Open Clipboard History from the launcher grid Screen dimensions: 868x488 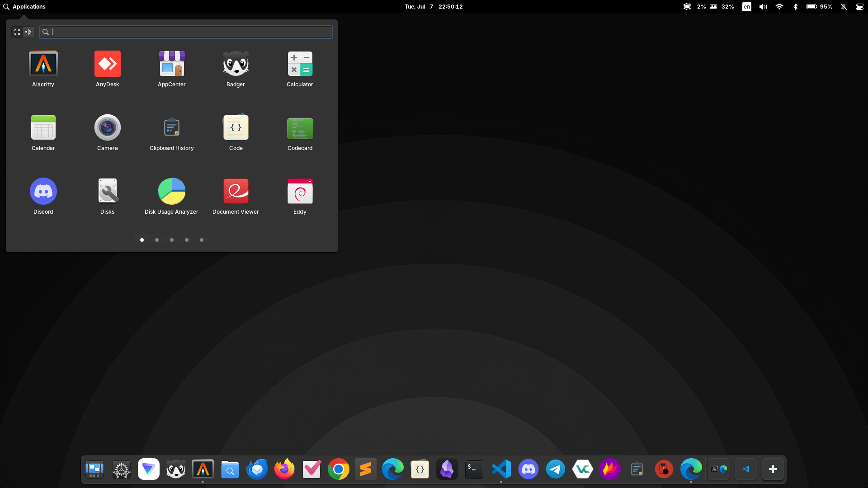point(172,133)
